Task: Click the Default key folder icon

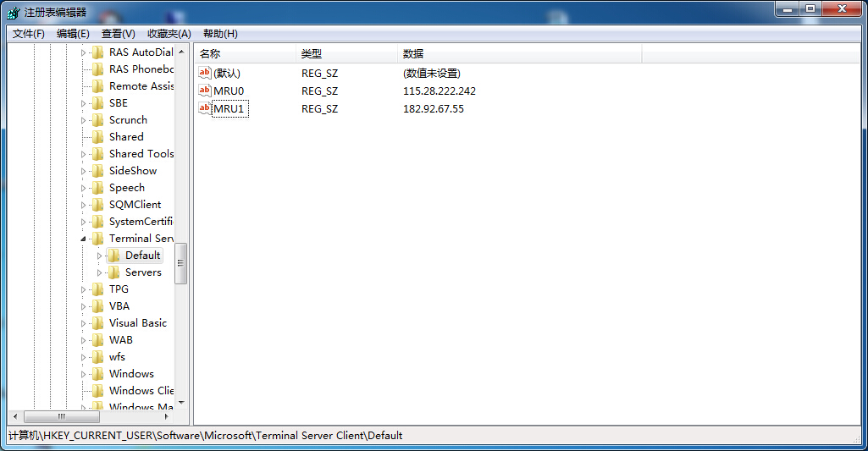Action: click(114, 256)
